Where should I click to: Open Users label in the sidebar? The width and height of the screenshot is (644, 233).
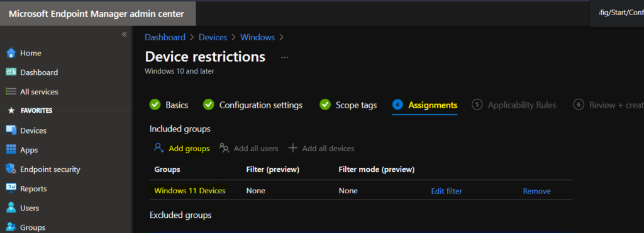[30, 208]
